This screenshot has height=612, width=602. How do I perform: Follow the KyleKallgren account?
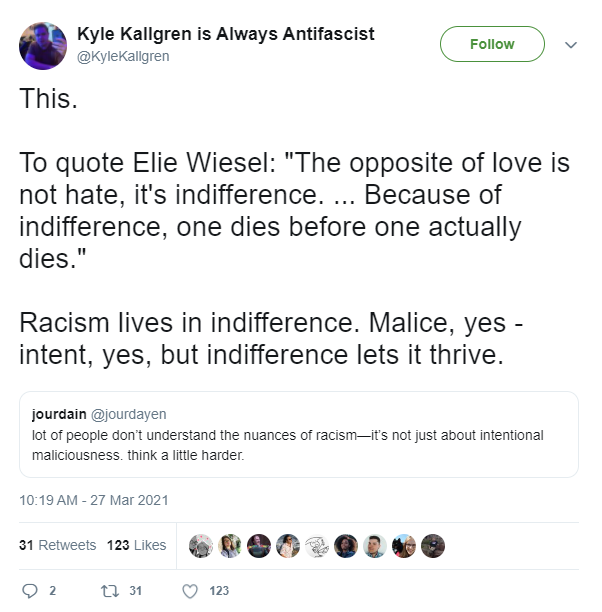coord(492,44)
